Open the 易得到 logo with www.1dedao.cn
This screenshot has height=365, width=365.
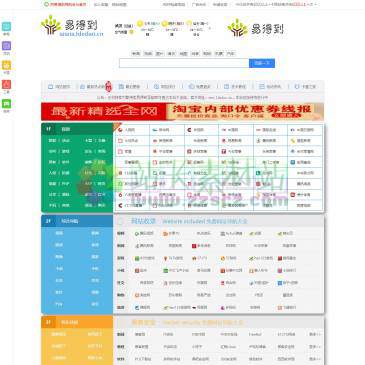pos(72,27)
